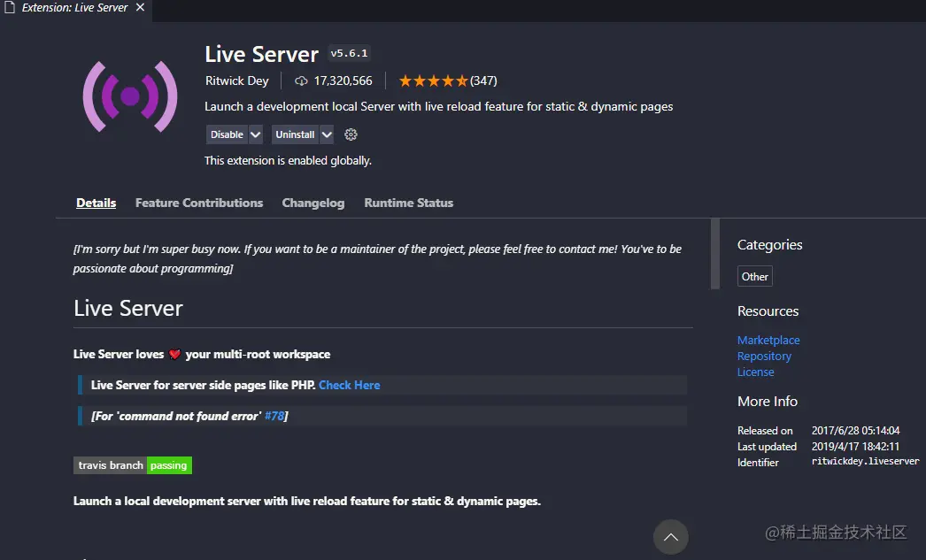Click the More Info heading

[x=768, y=402]
